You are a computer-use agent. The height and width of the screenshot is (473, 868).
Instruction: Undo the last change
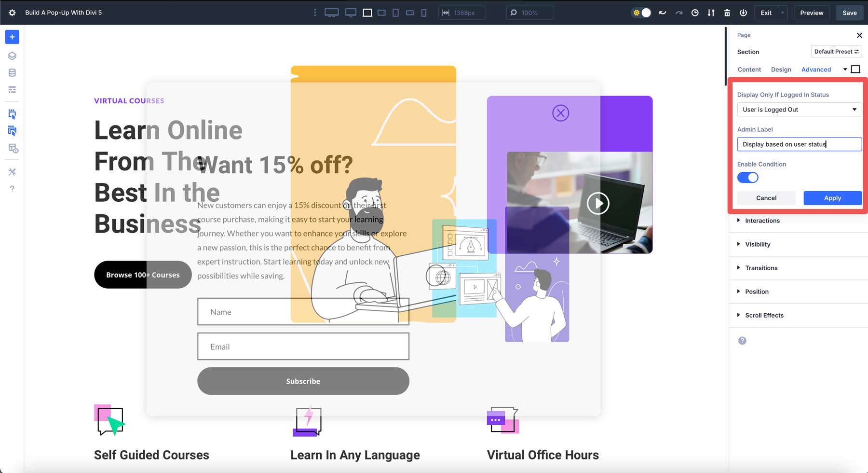click(x=663, y=13)
